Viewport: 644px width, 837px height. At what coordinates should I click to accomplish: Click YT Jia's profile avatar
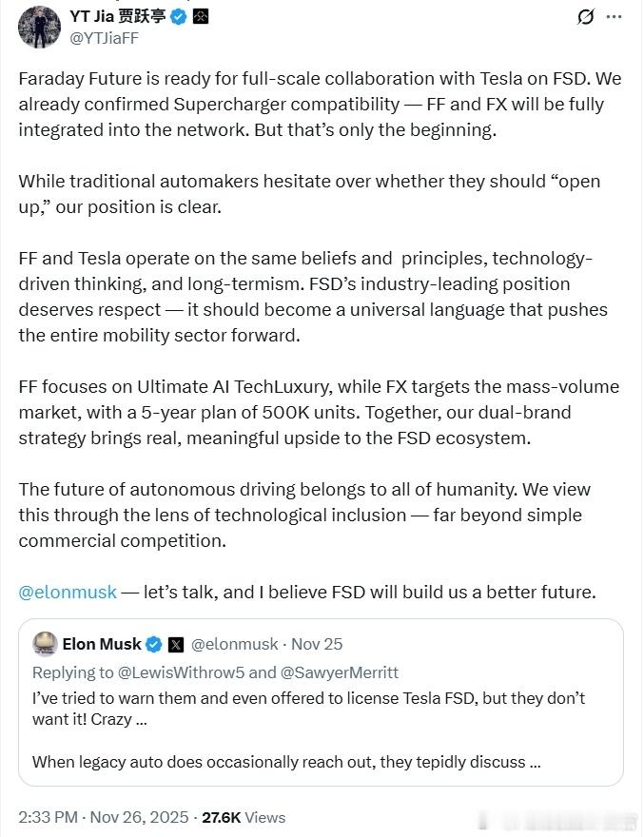(39, 25)
